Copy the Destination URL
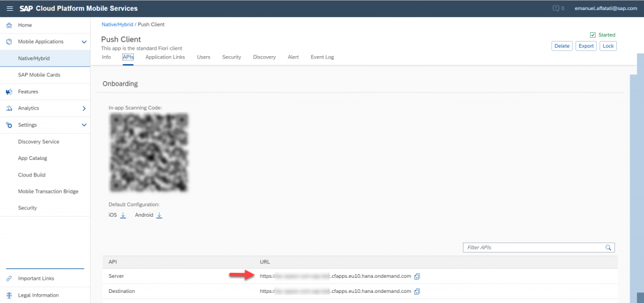This screenshot has height=303, width=644. [418, 292]
